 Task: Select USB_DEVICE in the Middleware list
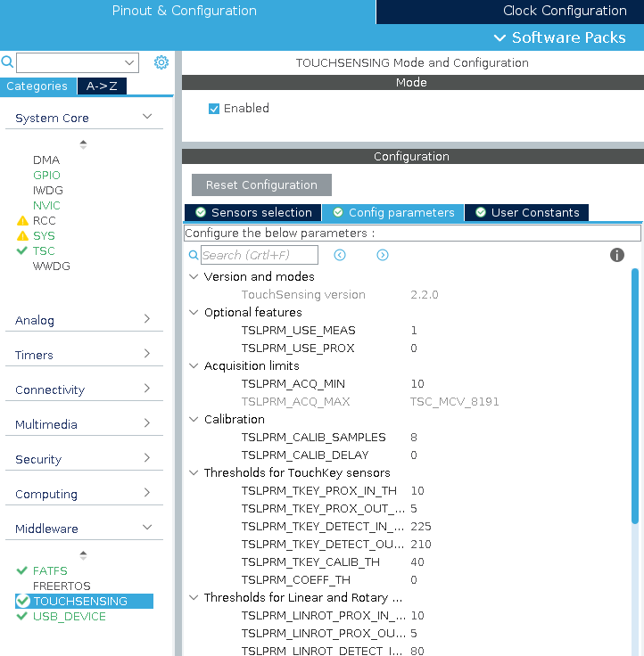[69, 616]
